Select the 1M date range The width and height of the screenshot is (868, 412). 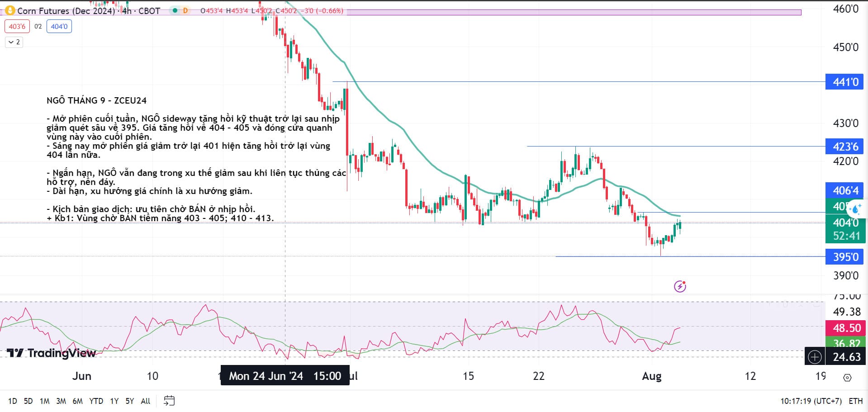tap(44, 401)
